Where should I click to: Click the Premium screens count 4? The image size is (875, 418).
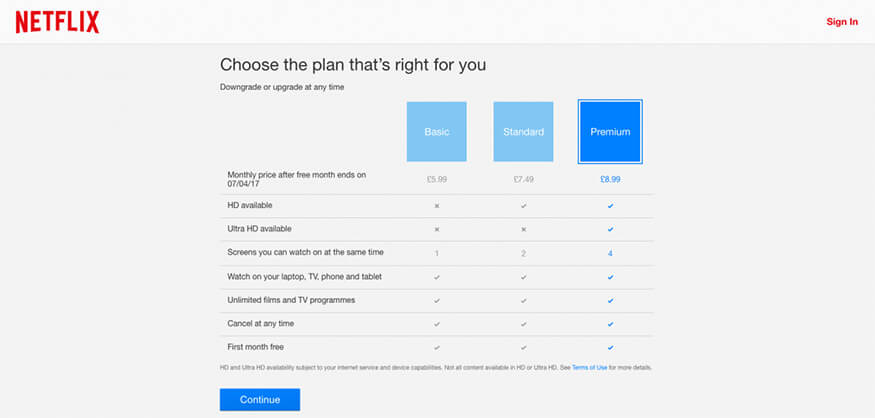click(610, 253)
